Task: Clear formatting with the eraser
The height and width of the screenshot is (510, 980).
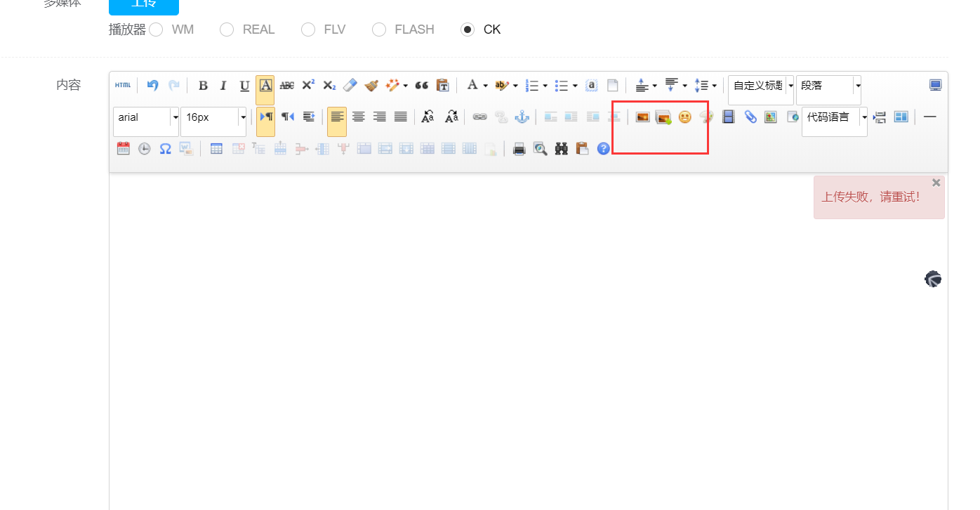Action: coord(350,86)
